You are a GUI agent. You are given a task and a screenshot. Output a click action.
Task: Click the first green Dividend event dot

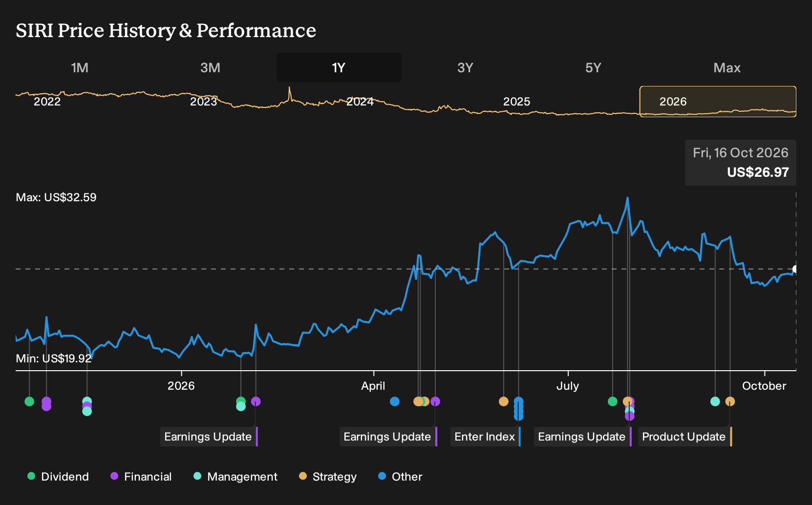[x=29, y=401]
